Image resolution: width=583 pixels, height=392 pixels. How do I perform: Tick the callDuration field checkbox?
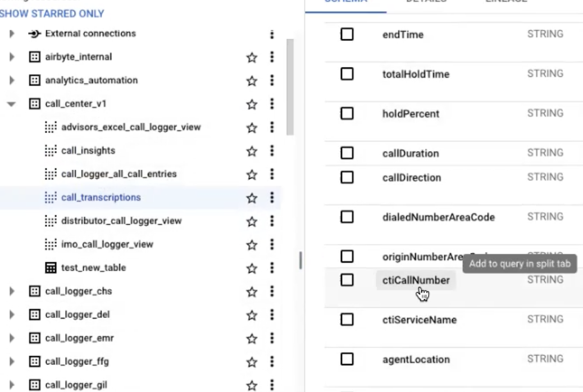coord(347,153)
